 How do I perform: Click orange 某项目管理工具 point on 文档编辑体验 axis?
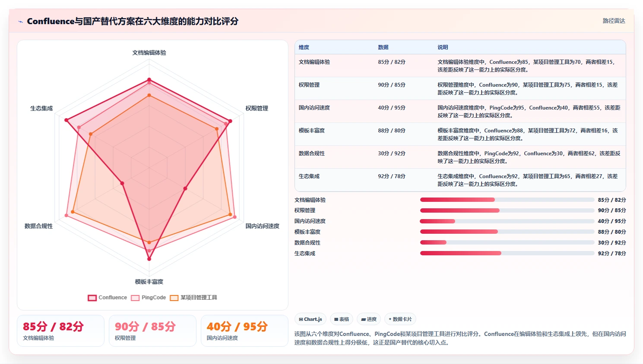[x=149, y=95]
